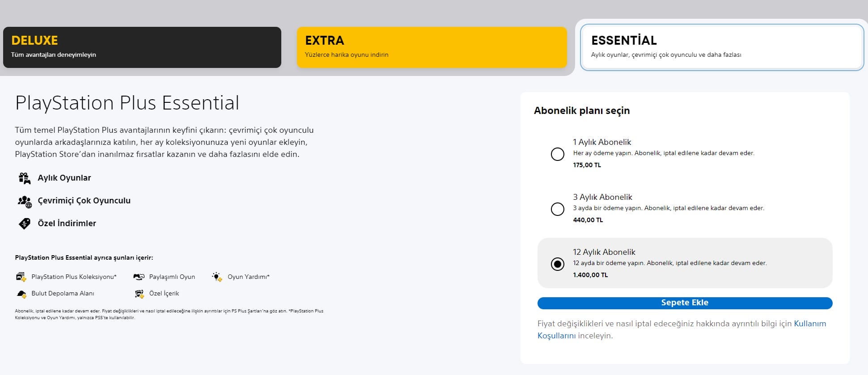Click the Özel İndirimler discount tag icon
868x375 pixels.
pos(25,223)
